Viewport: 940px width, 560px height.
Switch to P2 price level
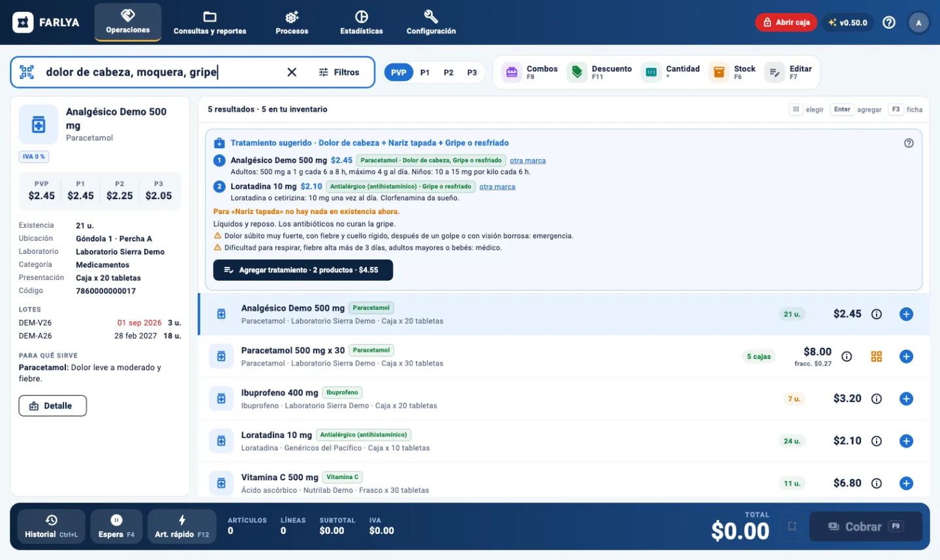coord(448,72)
